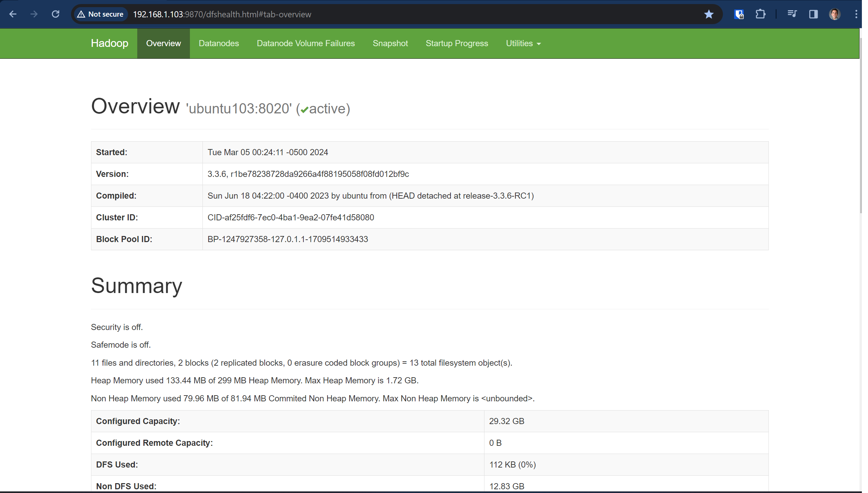Open the Extensions puzzle-piece menu
This screenshot has width=868, height=493.
(x=760, y=14)
